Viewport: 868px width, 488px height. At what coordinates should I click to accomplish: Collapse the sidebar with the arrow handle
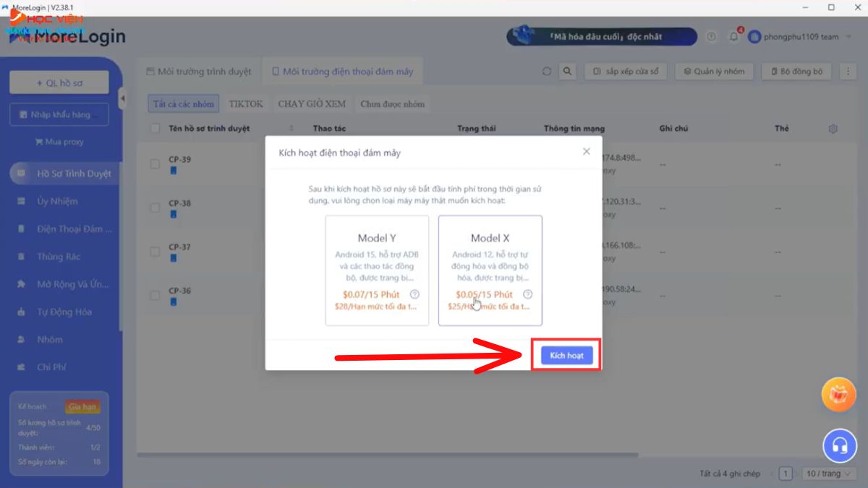(x=122, y=98)
